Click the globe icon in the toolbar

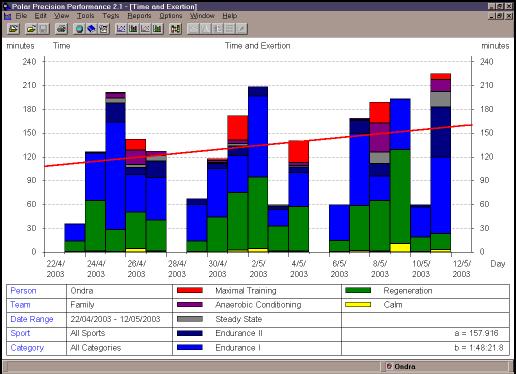click(x=79, y=29)
